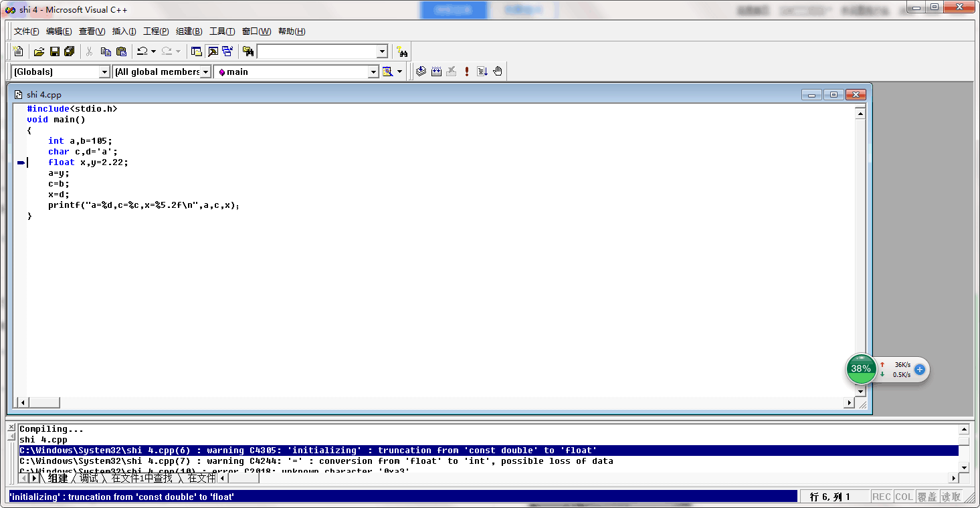Click the output tabs scroll-left arrow
The height and width of the screenshot is (508, 980).
25,478
